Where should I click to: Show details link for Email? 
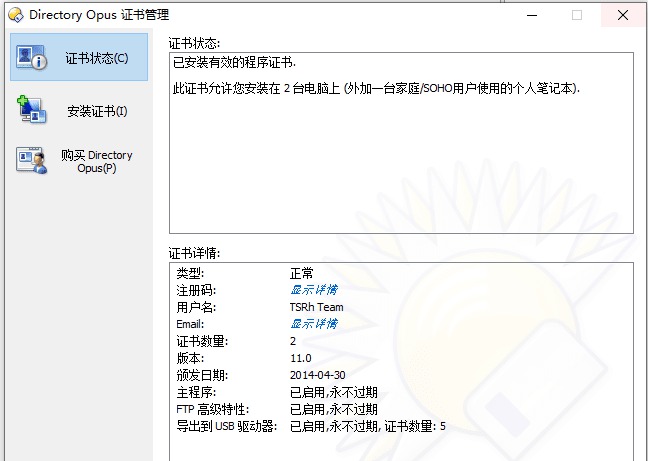(x=314, y=324)
